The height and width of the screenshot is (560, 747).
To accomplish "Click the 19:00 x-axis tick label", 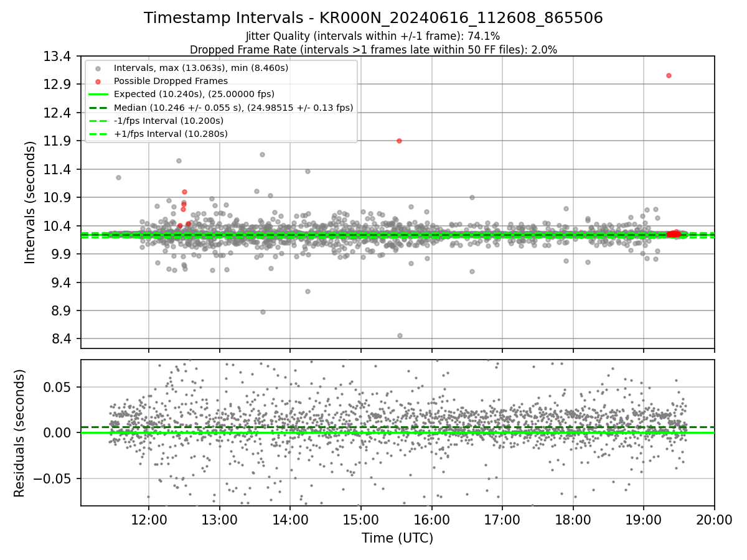I will coord(644,520).
